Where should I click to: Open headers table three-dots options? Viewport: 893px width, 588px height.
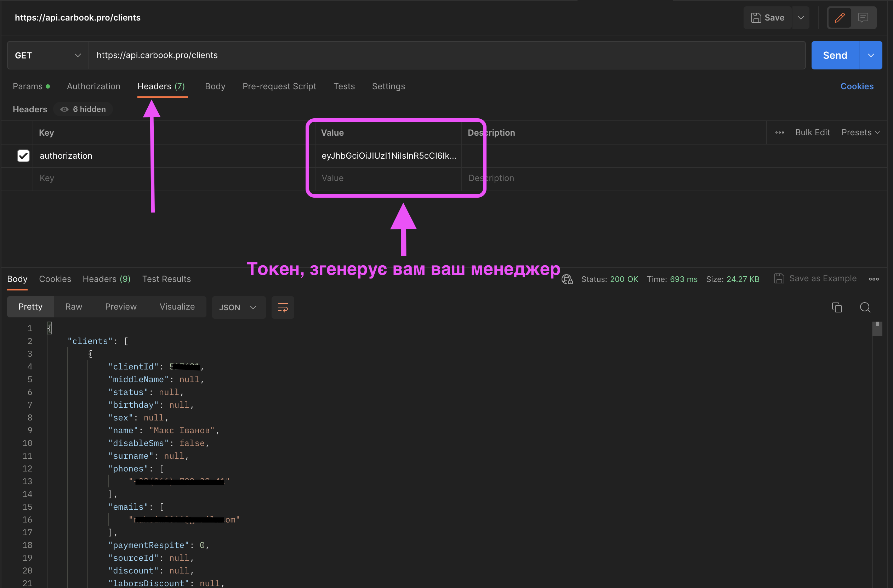tap(779, 132)
